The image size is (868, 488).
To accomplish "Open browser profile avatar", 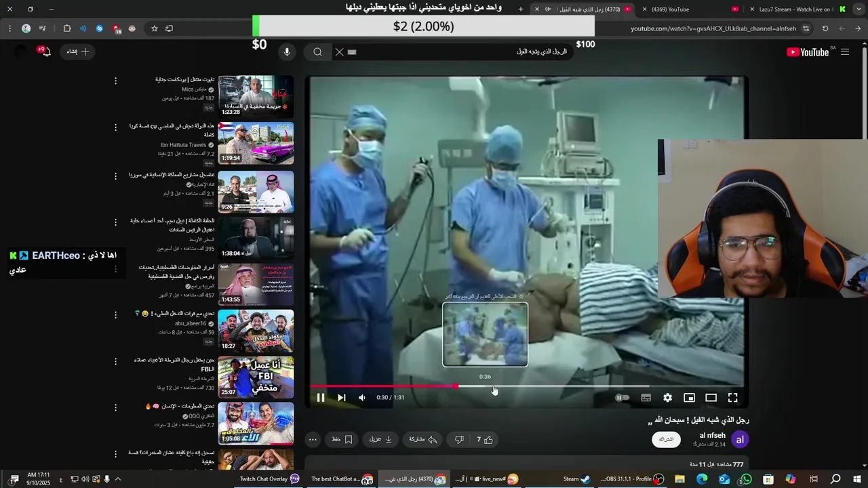I will [x=26, y=28].
